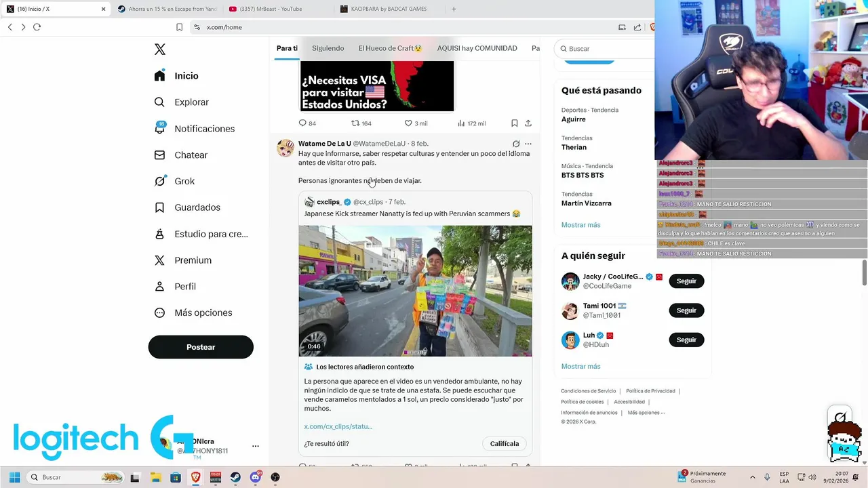Screen dimensions: 868x488
Task: Open El Hueco de Craft tab
Action: pos(391,48)
